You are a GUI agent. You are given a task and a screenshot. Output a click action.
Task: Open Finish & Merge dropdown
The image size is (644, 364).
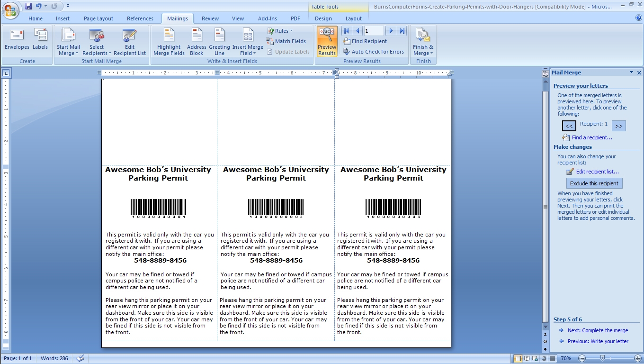click(423, 42)
